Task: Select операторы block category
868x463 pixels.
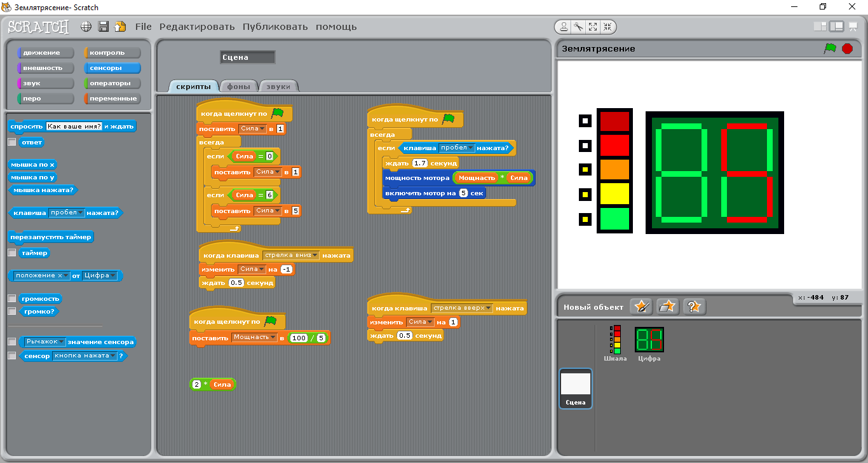Action: 112,83
